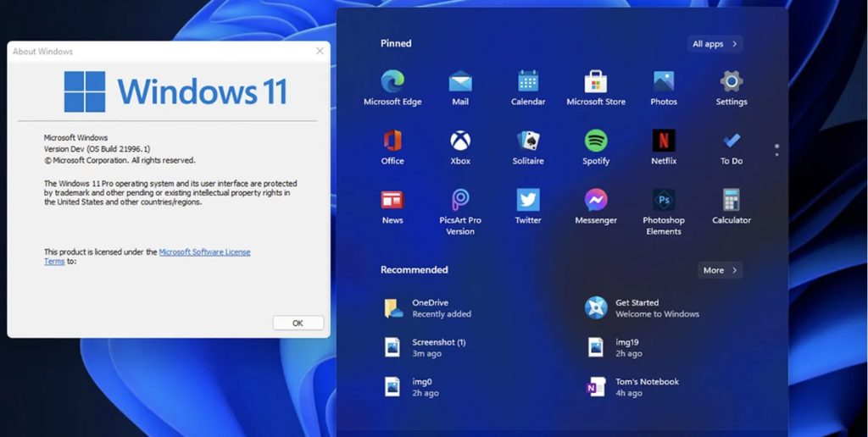The width and height of the screenshot is (868, 437).
Task: Expand the More recommended items button
Action: coord(720,270)
